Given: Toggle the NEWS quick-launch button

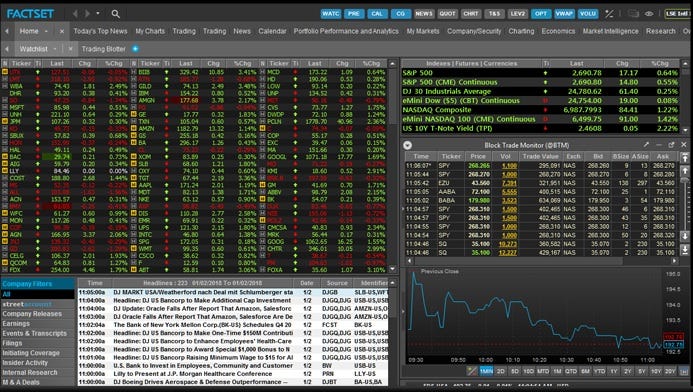Looking at the screenshot, I should pyautogui.click(x=424, y=14).
